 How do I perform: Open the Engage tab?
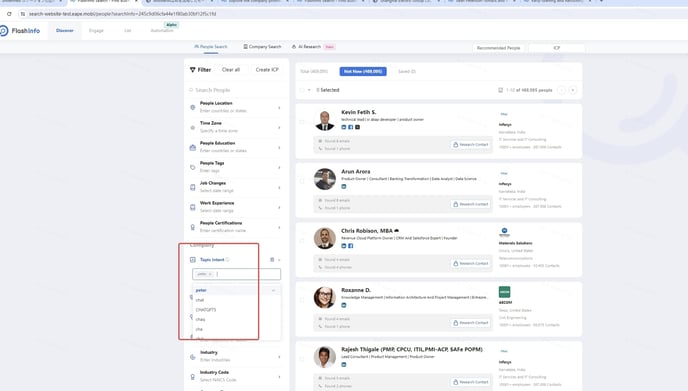tap(96, 31)
